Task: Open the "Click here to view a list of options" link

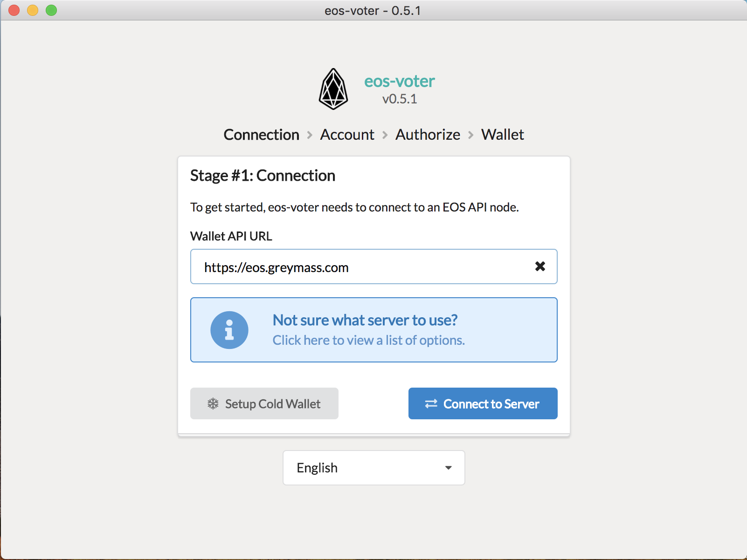Action: pos(369,340)
